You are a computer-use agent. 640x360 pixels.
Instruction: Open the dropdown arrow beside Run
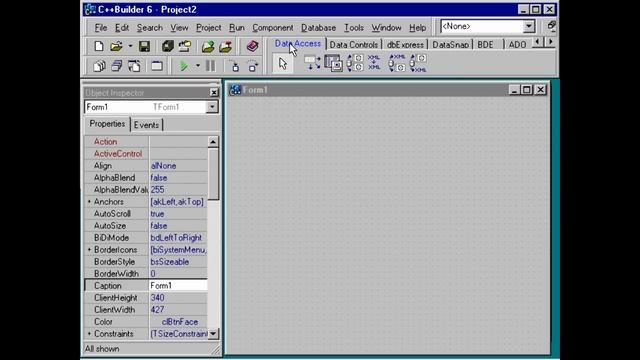click(x=198, y=66)
